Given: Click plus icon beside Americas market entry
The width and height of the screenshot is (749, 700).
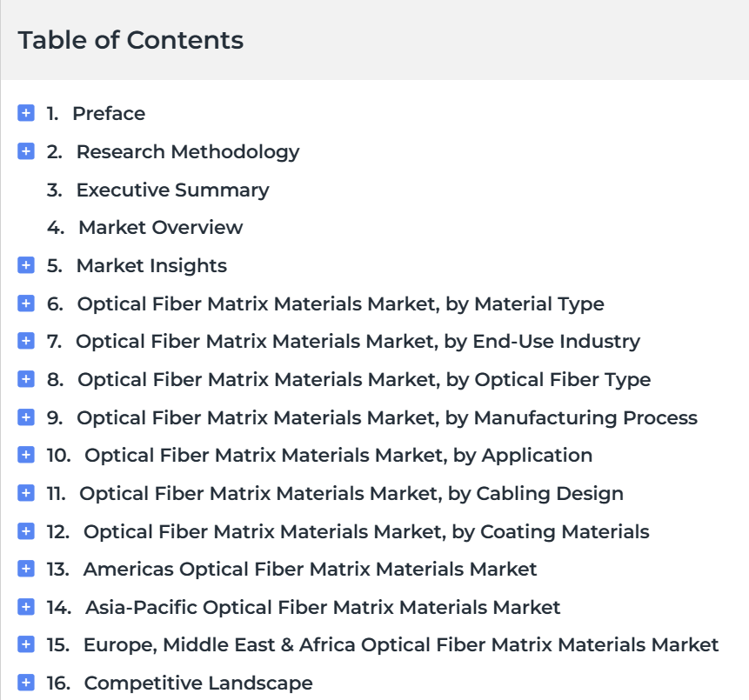Looking at the screenshot, I should 26,569.
